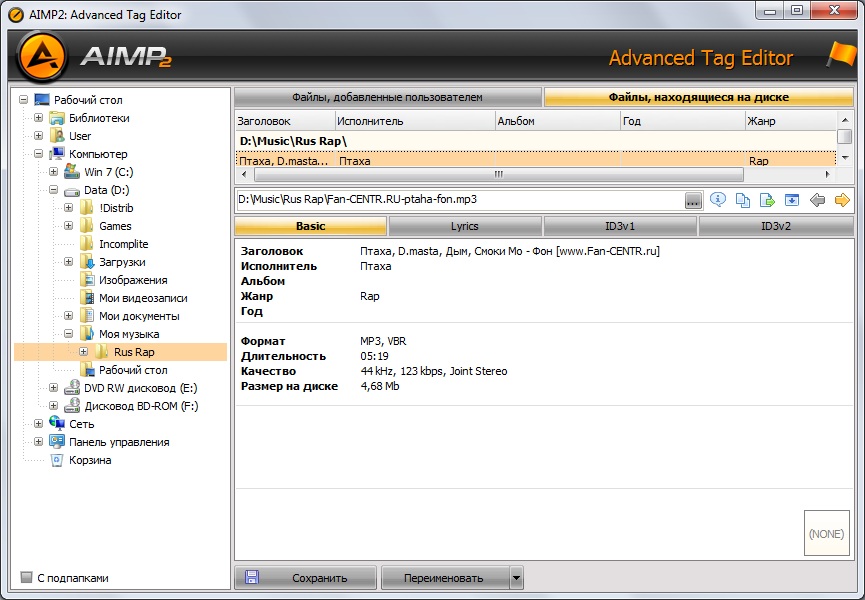This screenshot has width=865, height=600.
Task: Click the Дисковод BD-ROM (F:) icon
Action: (x=72, y=406)
